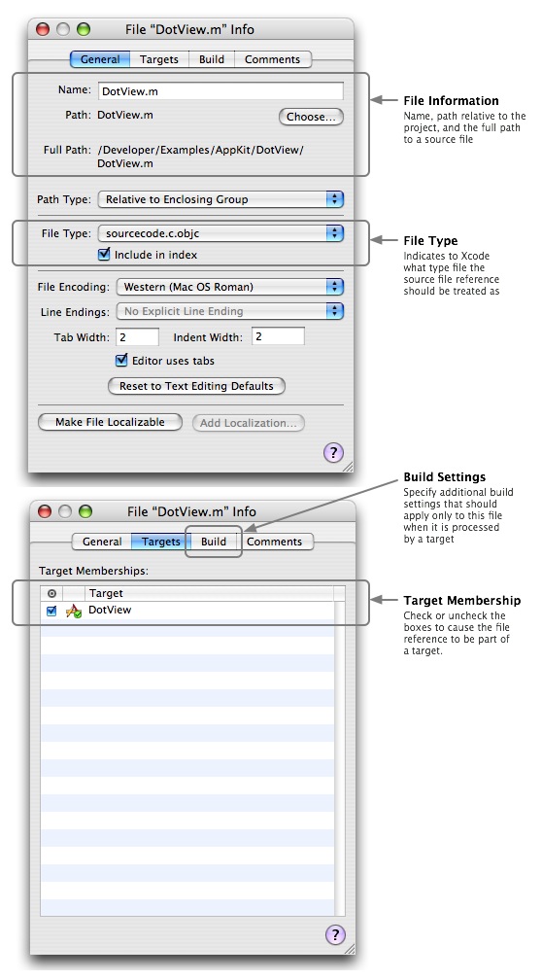Click the DotView target application icon
The image size is (542, 980).
pos(74,611)
